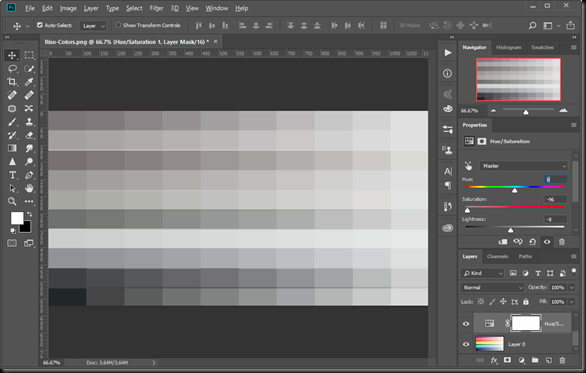Close the Riso-Colors.png document tab
Image resolution: width=586 pixels, height=373 pixels.
point(215,41)
